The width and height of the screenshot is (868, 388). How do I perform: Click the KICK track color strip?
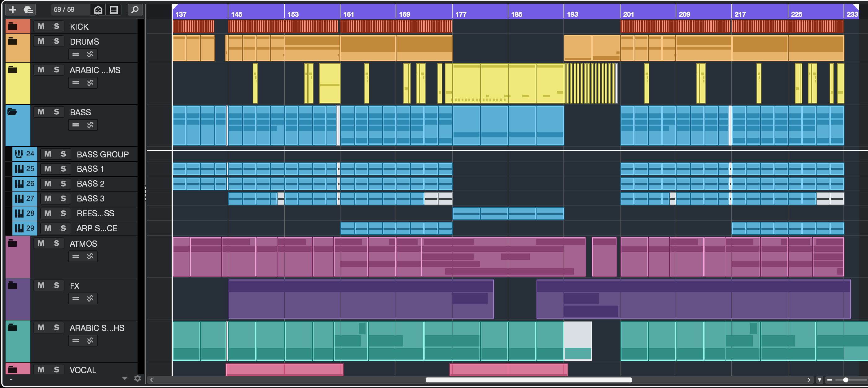coord(18,26)
